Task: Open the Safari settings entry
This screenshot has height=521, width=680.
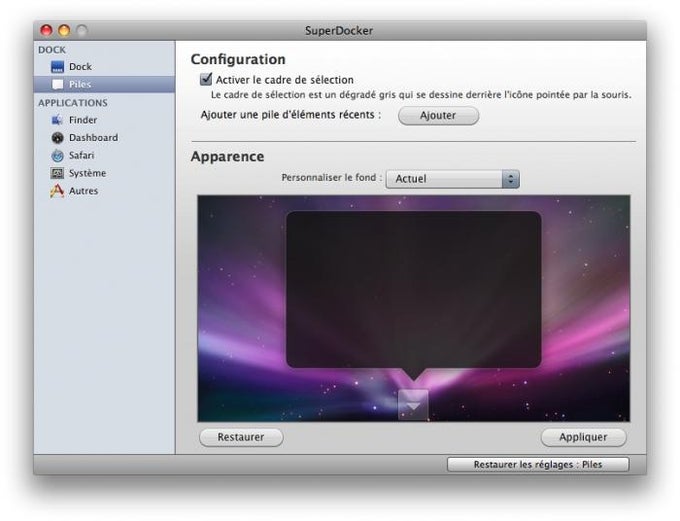Action: tap(105, 155)
